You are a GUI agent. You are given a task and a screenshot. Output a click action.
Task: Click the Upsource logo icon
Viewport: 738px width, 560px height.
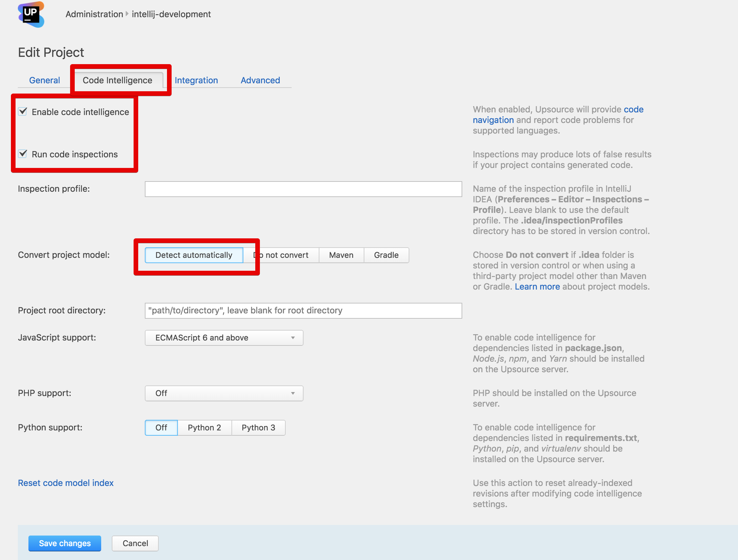[x=31, y=14]
